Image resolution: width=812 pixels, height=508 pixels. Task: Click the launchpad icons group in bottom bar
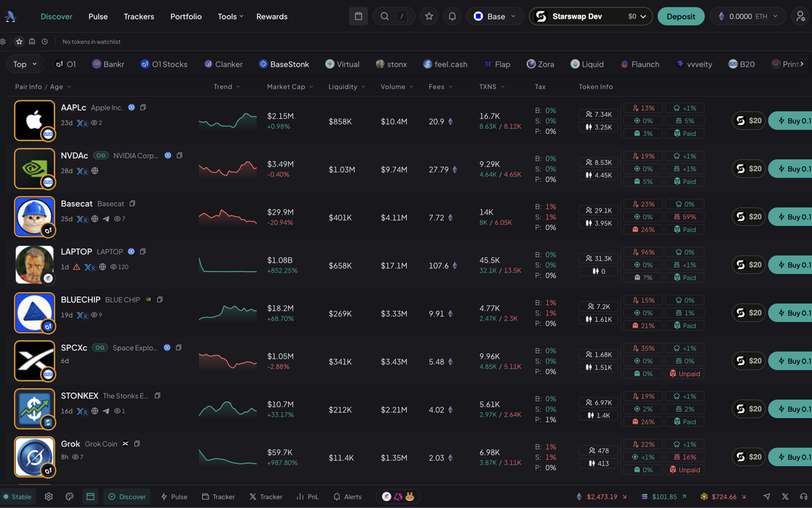point(398,497)
